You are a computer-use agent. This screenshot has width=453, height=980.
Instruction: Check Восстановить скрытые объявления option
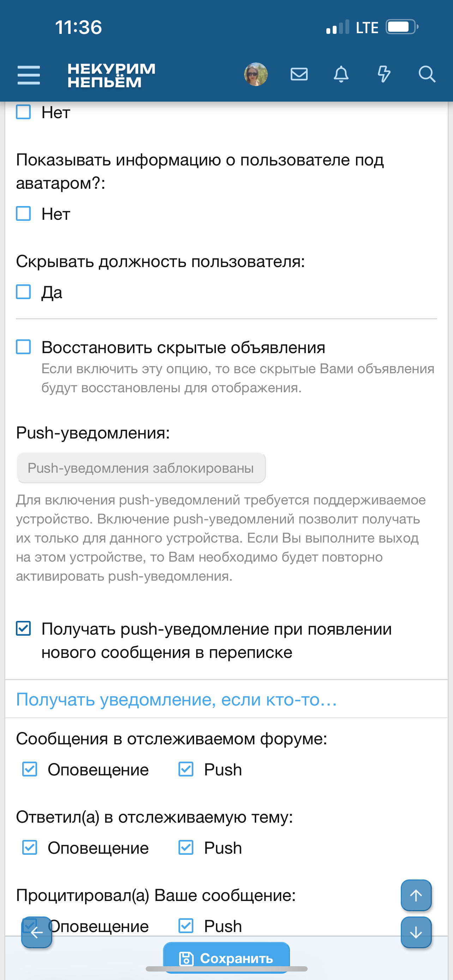point(24,347)
